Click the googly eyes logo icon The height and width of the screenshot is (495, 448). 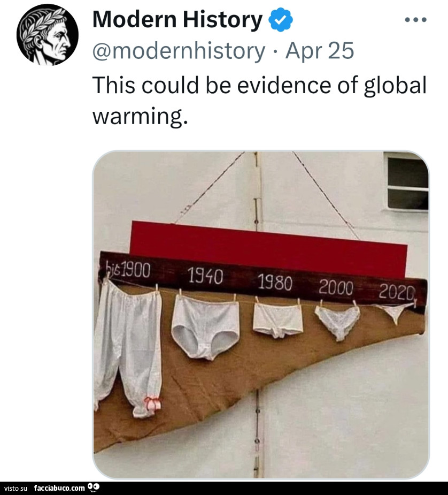click(94, 487)
